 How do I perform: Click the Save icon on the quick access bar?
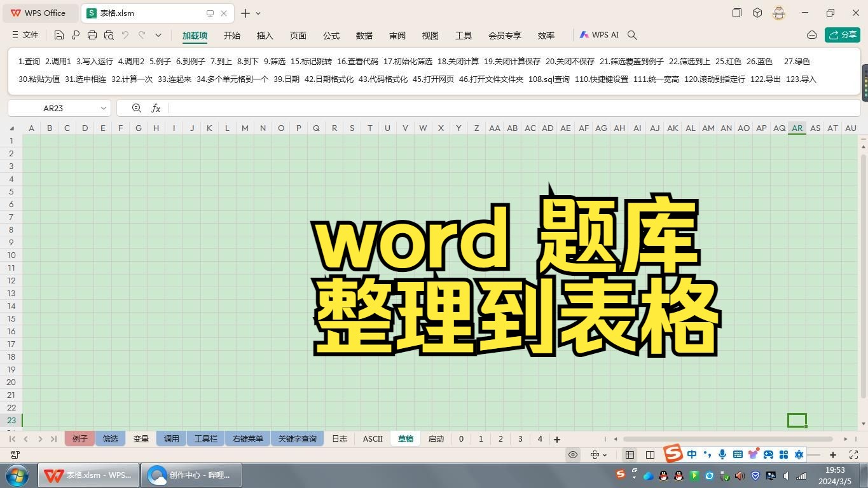[59, 35]
